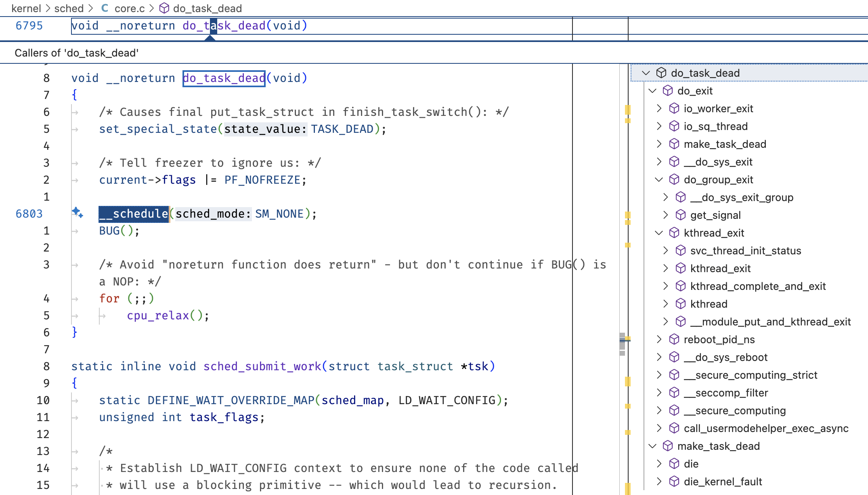Click the highlighted __schedule call
The image size is (868, 495).
point(134,214)
